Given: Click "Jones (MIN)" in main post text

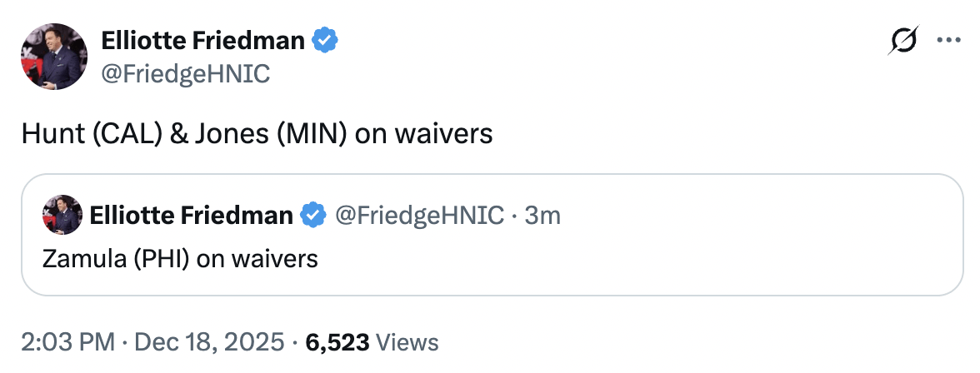Looking at the screenshot, I should point(269,134).
